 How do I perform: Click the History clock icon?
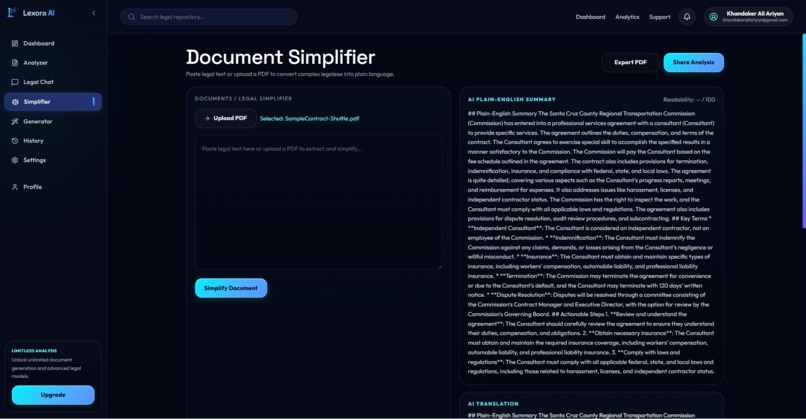pos(15,141)
